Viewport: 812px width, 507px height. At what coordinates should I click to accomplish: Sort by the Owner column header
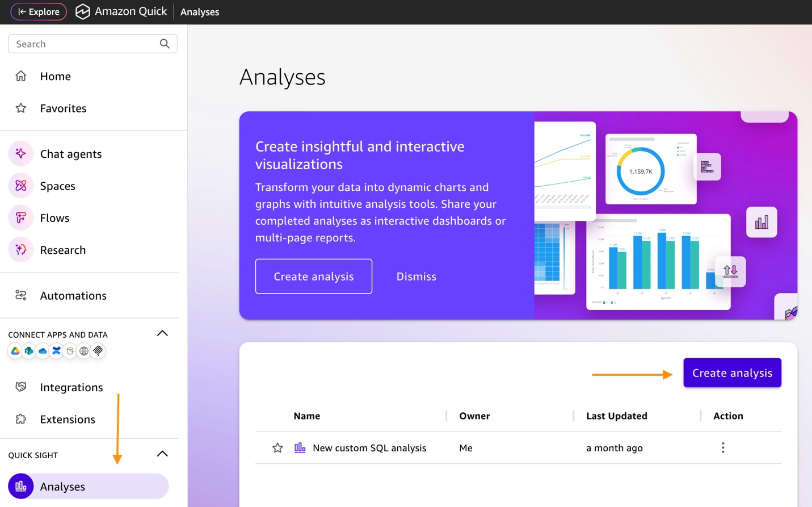coord(474,416)
